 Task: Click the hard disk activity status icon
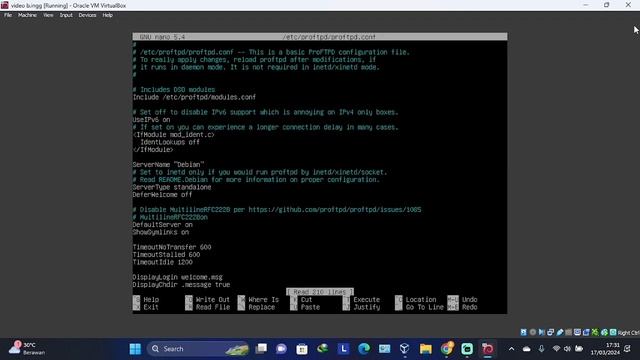tap(524, 332)
